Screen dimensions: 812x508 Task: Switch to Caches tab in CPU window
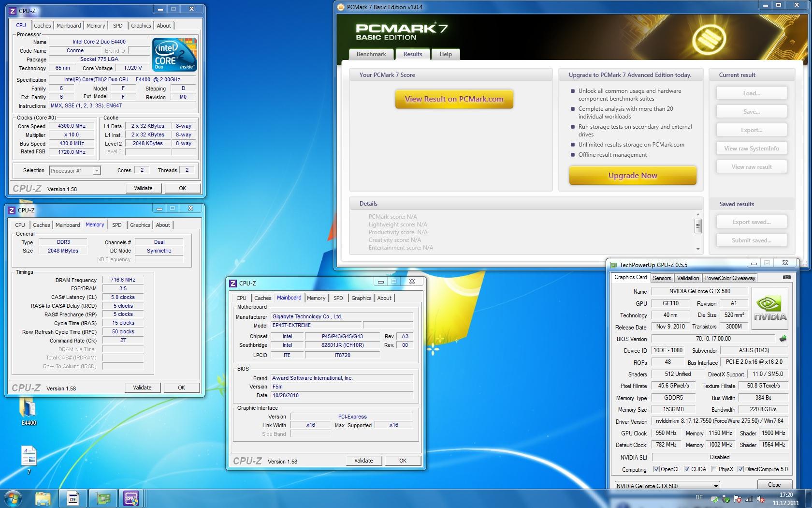pyautogui.click(x=43, y=26)
